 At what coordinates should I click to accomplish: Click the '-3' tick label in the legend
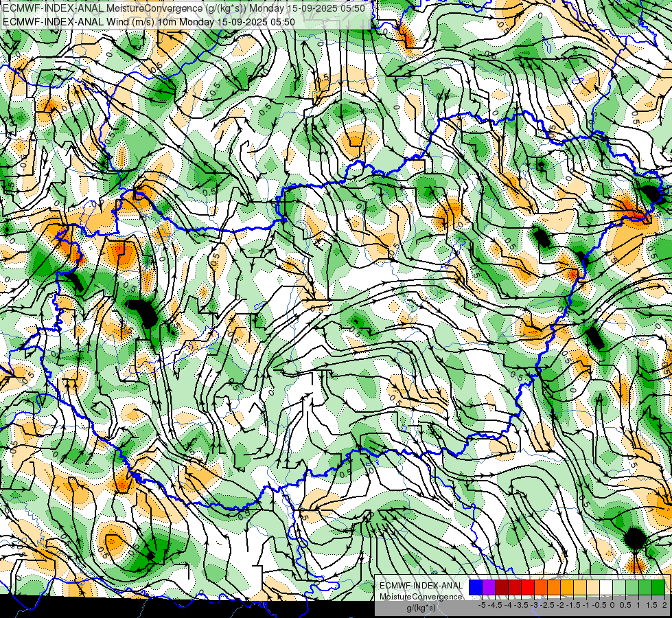535,605
